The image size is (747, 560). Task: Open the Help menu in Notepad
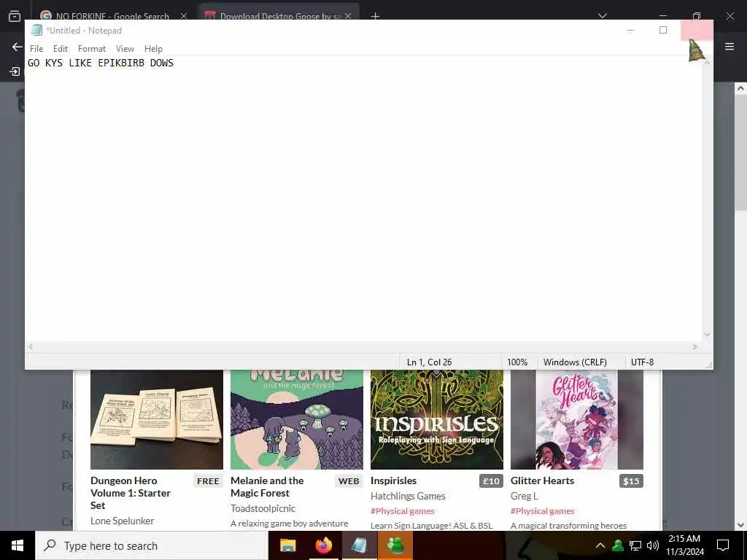pyautogui.click(x=153, y=49)
